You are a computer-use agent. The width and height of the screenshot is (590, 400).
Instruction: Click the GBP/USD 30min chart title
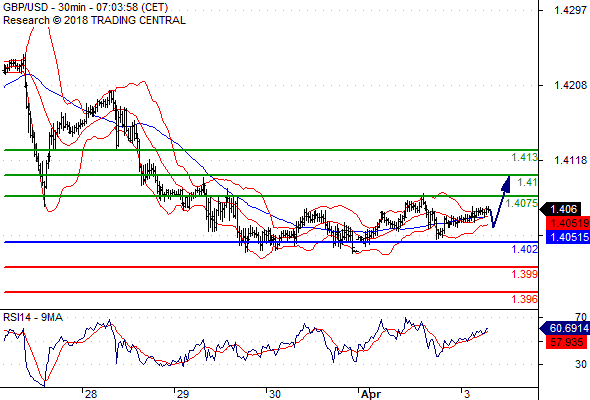(x=85, y=7)
